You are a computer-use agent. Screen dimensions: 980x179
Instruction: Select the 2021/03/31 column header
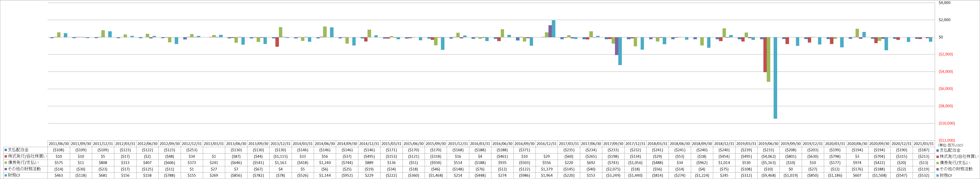point(924,144)
